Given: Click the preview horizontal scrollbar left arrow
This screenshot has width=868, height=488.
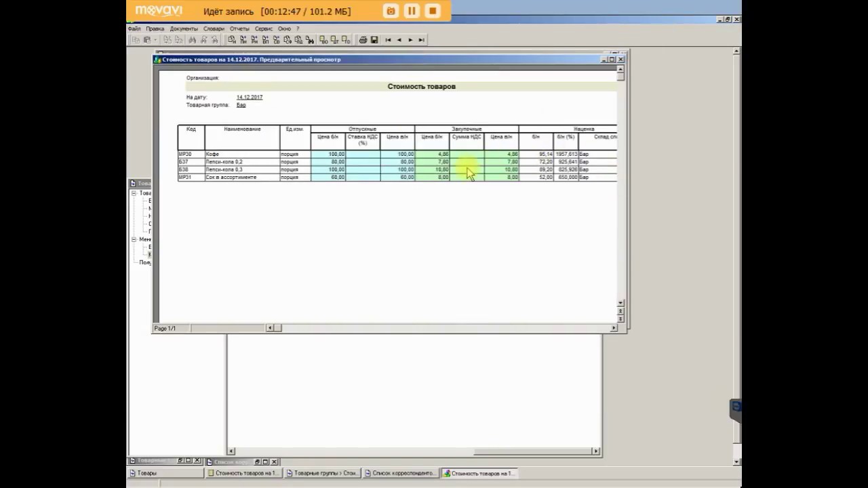Looking at the screenshot, I should point(270,328).
